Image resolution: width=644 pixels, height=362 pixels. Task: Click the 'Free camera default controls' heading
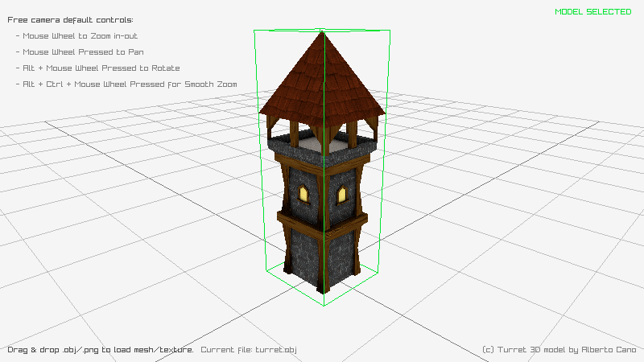click(71, 20)
